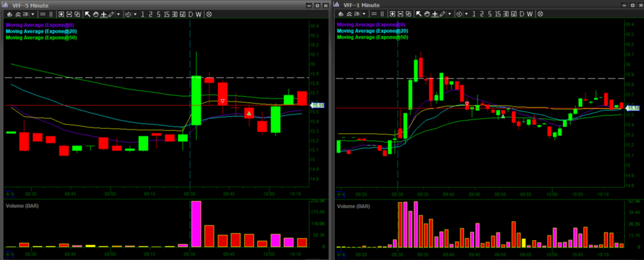Select the hand pan tool in 1 Minute chart
This screenshot has height=260, width=644.
coord(426,14)
